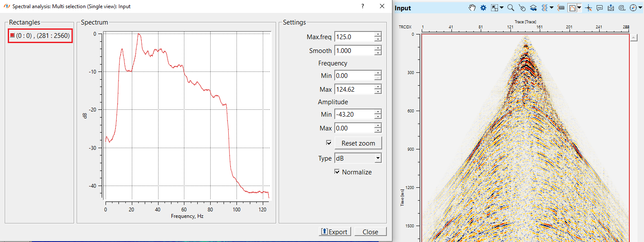Click the mouse interaction mode icon
Image resolution: width=644 pixels, height=242 pixels.
(x=522, y=8)
